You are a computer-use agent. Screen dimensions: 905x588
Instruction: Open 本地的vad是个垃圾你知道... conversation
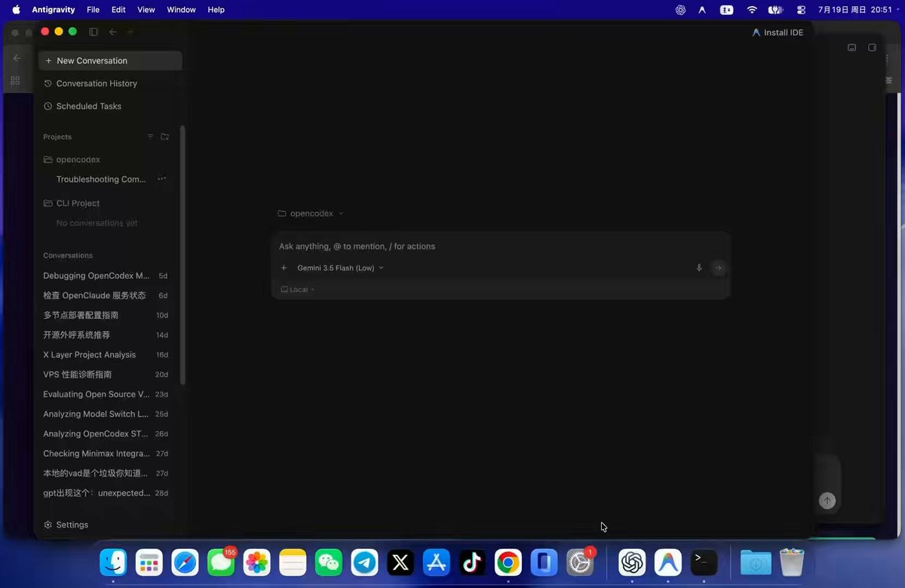(x=106, y=473)
